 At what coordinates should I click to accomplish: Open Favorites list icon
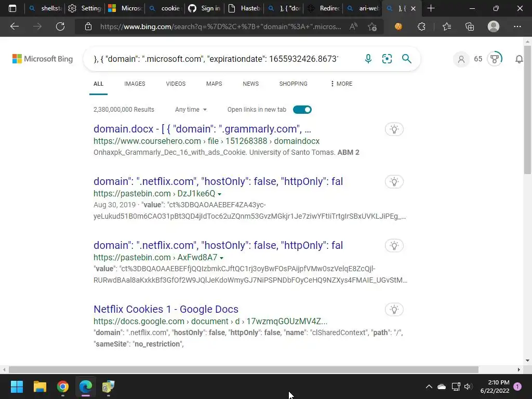click(447, 26)
